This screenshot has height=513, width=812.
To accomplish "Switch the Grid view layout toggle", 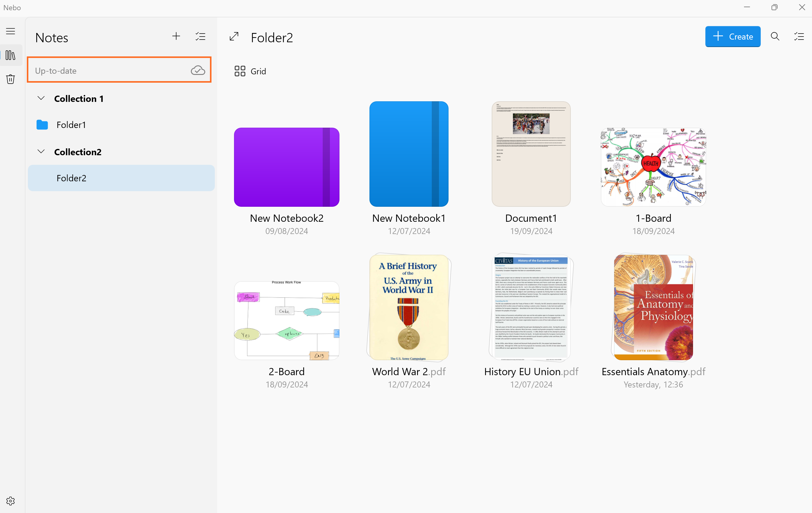I will [250, 71].
